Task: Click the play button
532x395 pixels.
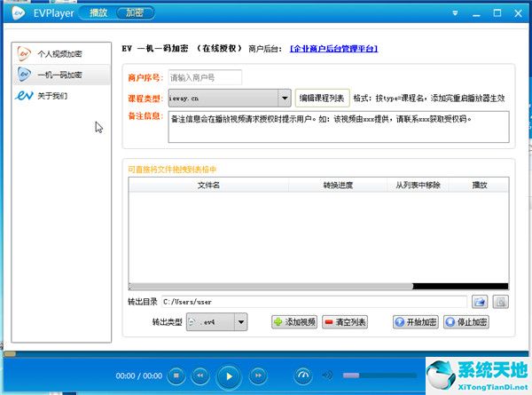Action: tap(229, 376)
